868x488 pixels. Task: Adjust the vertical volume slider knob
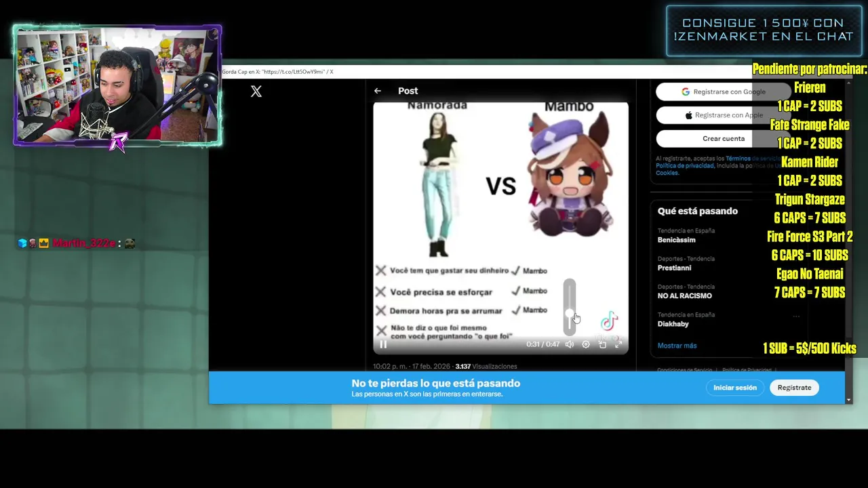click(x=570, y=314)
